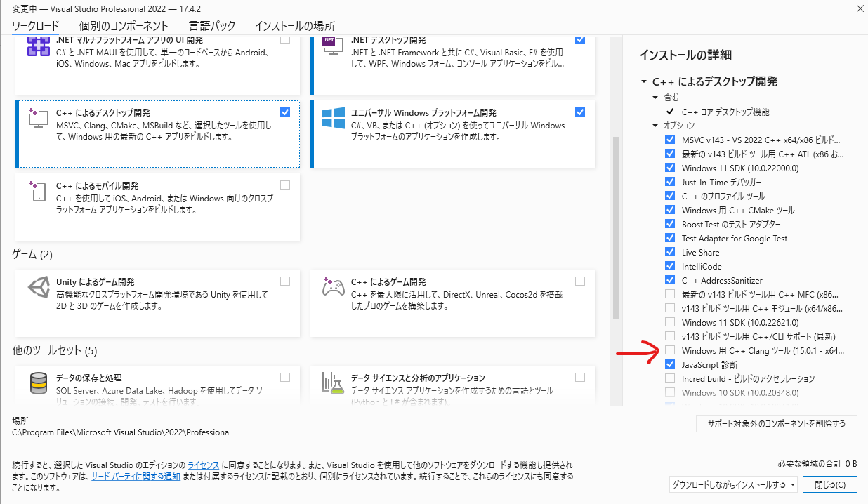Check データ サイエンスと分析のアプリケーション checkbox
This screenshot has width=868, height=504.
point(579,378)
